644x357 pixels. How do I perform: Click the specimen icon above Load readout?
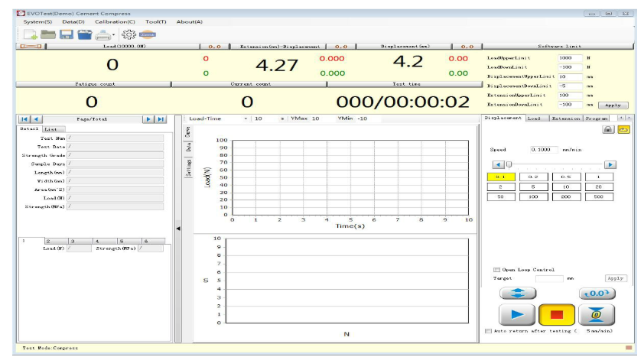(31, 47)
